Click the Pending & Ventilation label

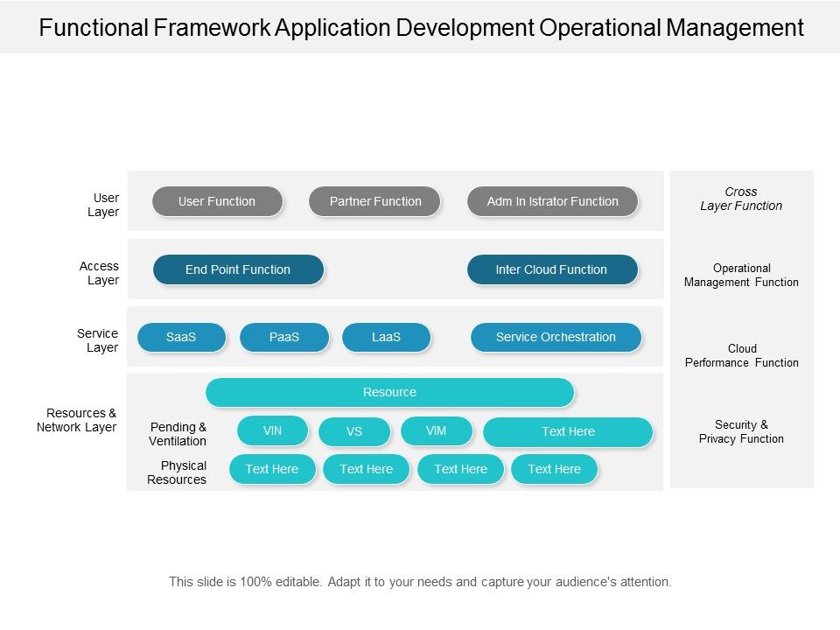click(178, 434)
